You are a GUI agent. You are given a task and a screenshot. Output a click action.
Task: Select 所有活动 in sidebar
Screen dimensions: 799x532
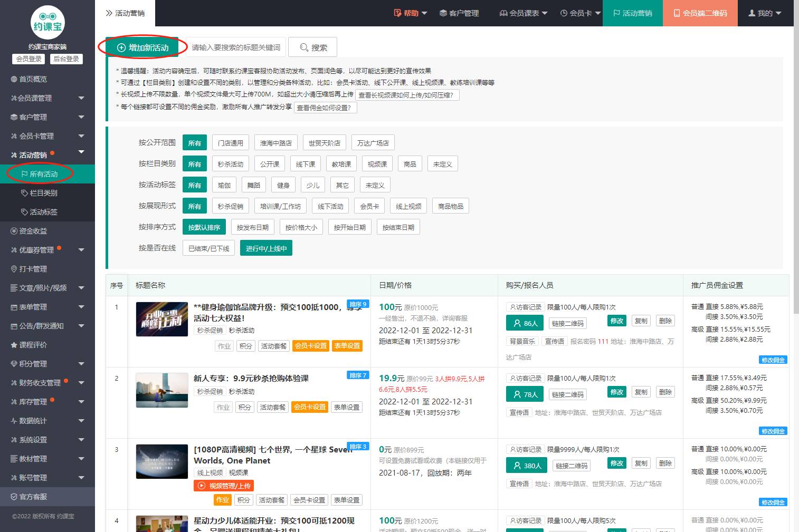pyautogui.click(x=47, y=174)
